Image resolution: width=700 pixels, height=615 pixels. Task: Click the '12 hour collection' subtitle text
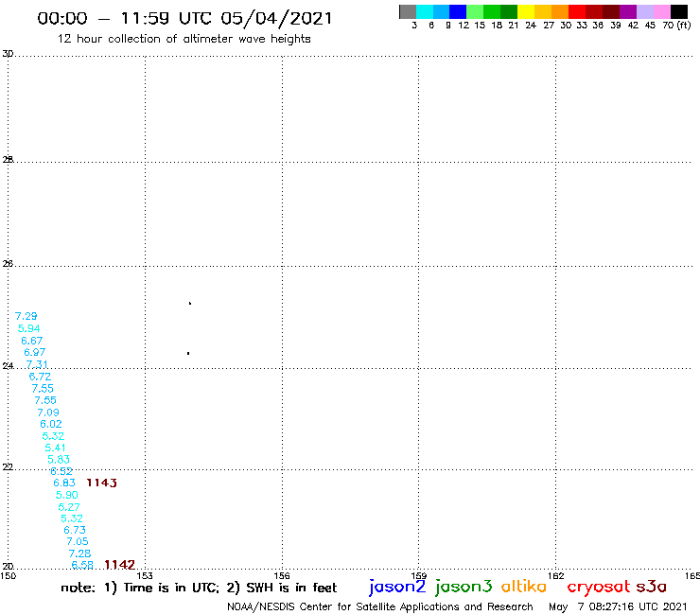(184, 39)
